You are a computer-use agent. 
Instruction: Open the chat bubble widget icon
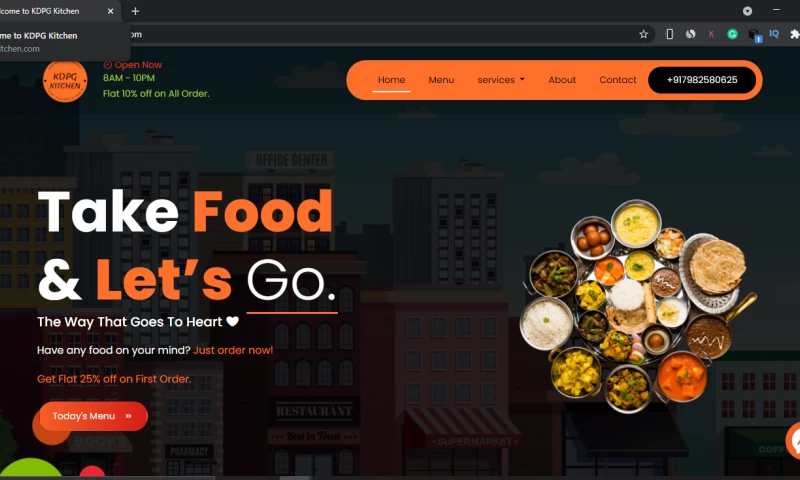tap(793, 440)
